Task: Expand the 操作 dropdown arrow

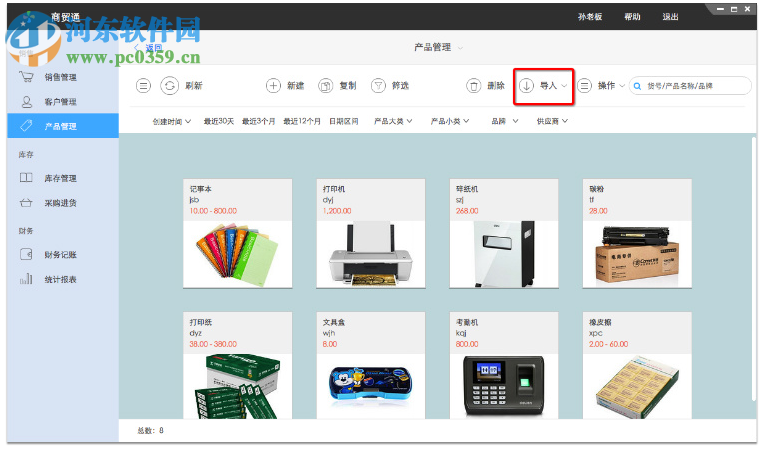Action: (x=622, y=86)
